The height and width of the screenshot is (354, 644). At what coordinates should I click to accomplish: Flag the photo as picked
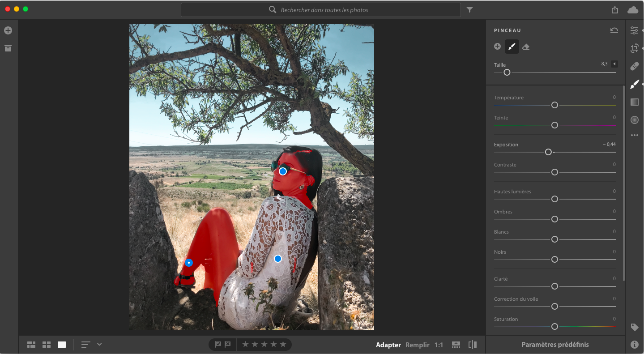point(218,344)
